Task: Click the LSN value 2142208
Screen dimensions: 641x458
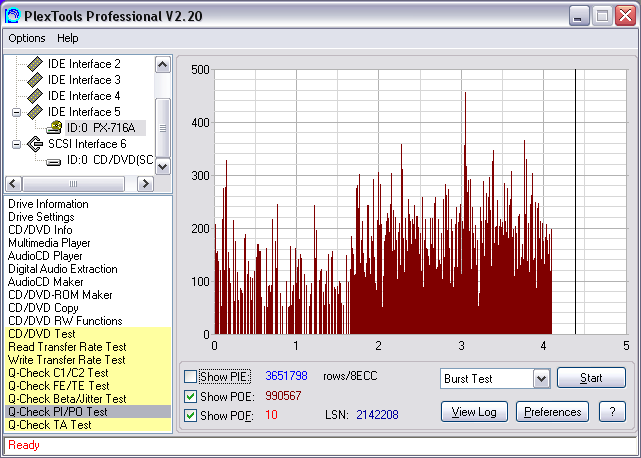Action: point(377,415)
